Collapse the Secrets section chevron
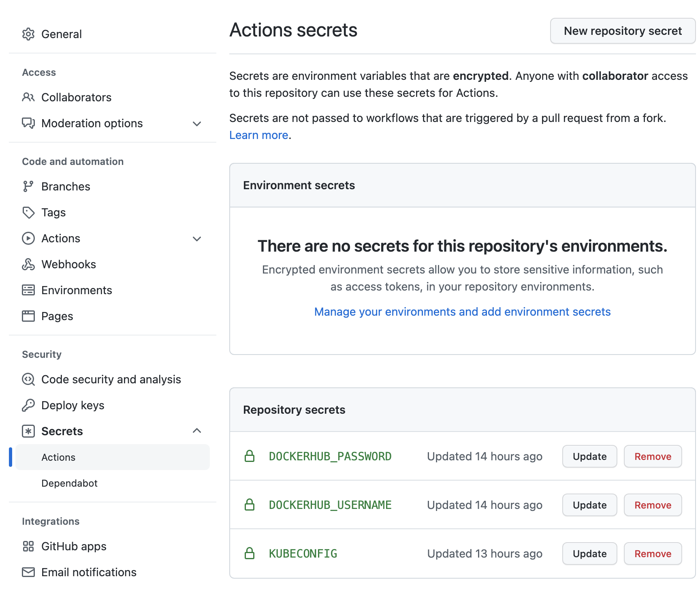 click(197, 431)
